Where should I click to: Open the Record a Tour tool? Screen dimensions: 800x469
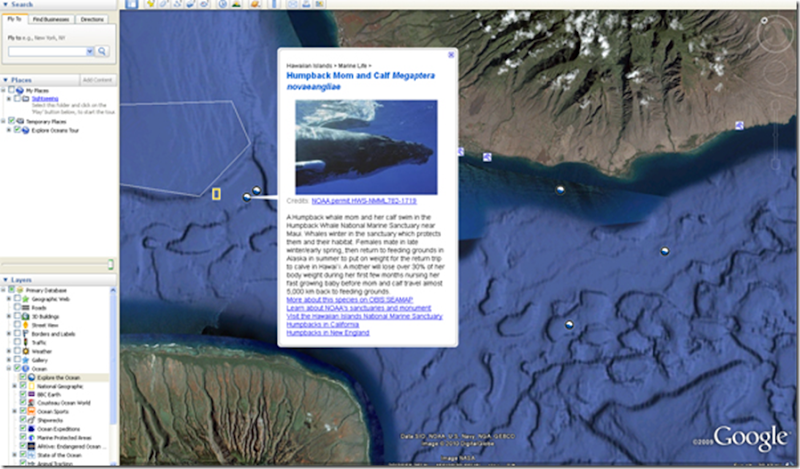(x=204, y=4)
